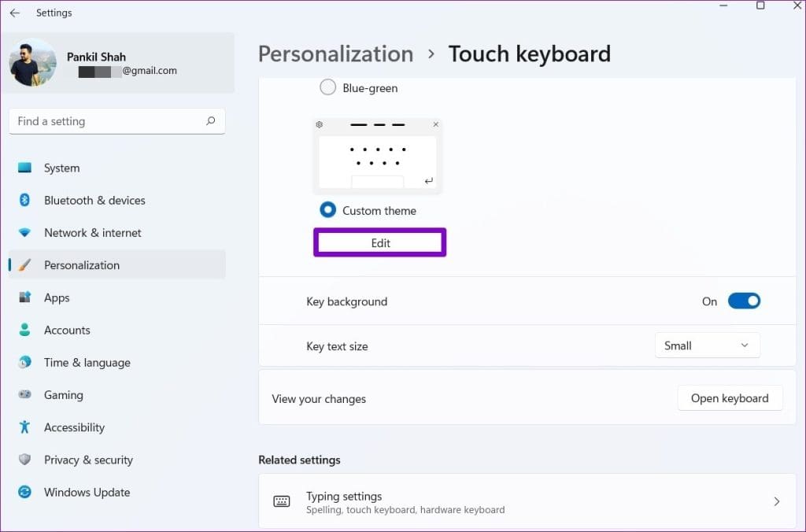Viewport: 806px width, 532px height.
Task: Select Privacy & security in the sidebar
Action: (89, 460)
